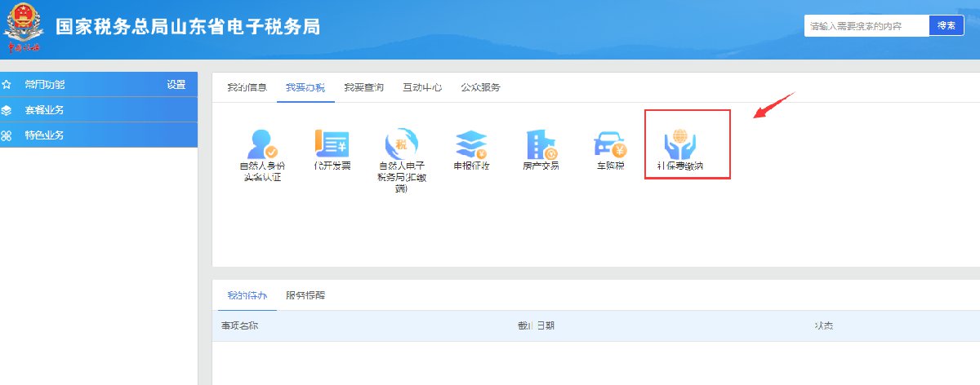
Task: Click the star icon beside 常用功能
Action: pos(7,85)
